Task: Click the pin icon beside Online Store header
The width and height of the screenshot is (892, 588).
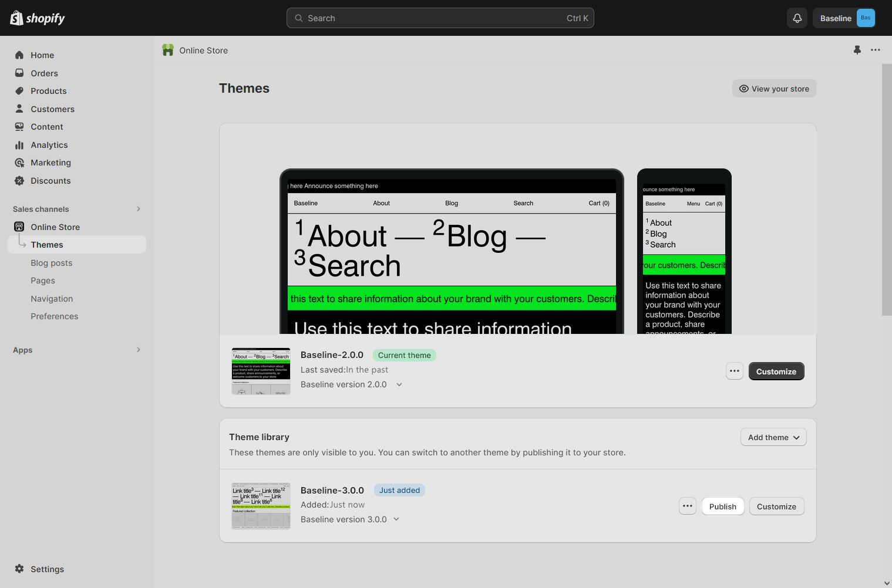Action: (x=857, y=50)
